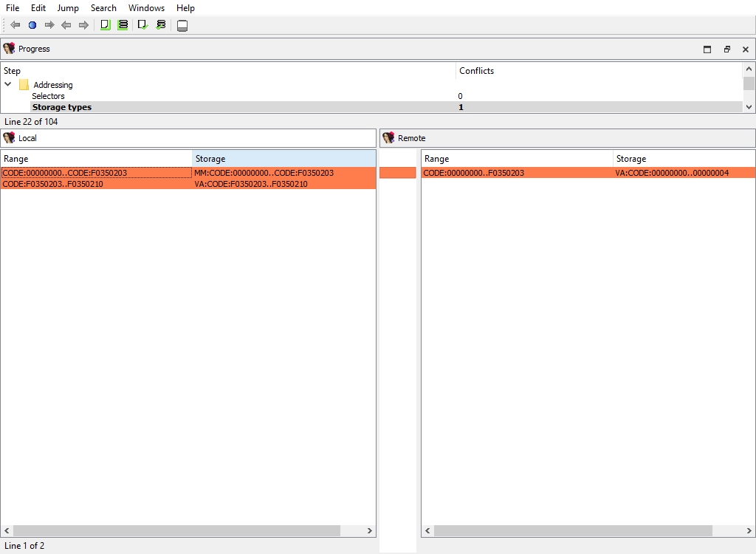Image resolution: width=756 pixels, height=554 pixels.
Task: Click the first left-arrow toolbar icon
Action: pyautogui.click(x=15, y=25)
